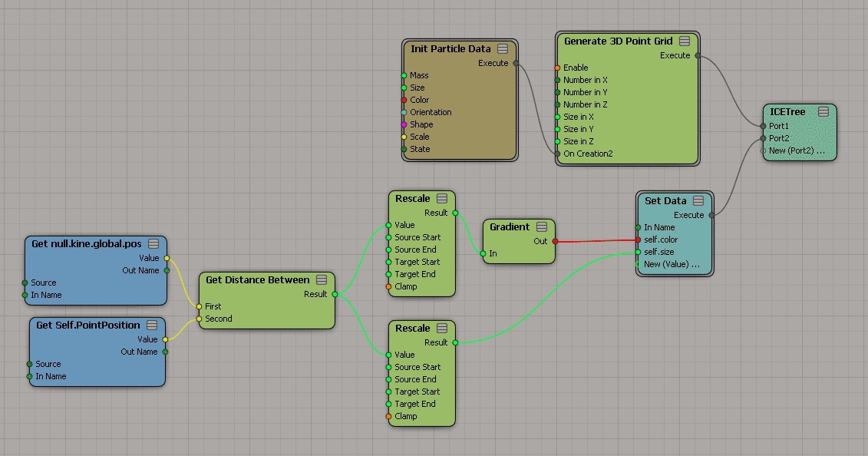Click the Size in X label
Image resolution: width=868 pixels, height=456 pixels.
click(579, 117)
